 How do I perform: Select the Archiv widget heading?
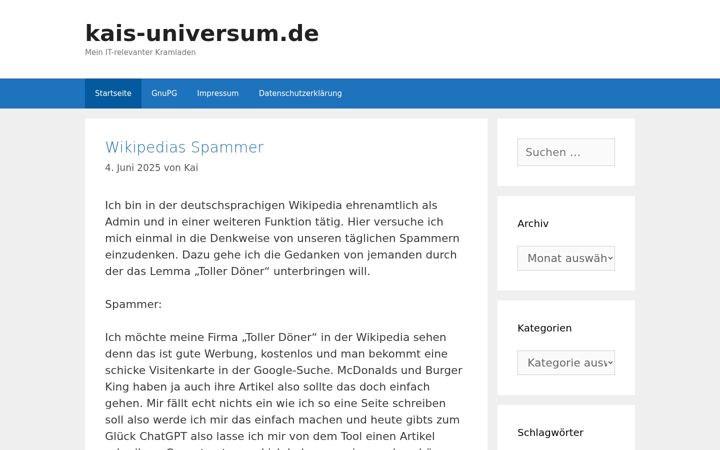533,224
